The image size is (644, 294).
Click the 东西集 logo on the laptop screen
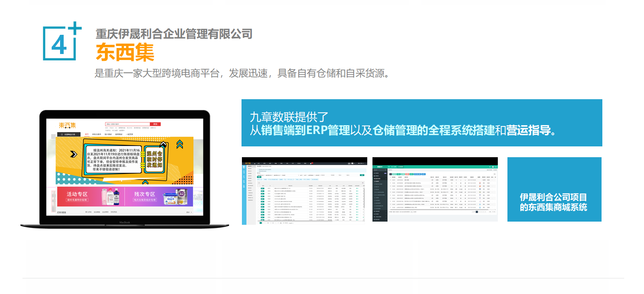pyautogui.click(x=67, y=125)
